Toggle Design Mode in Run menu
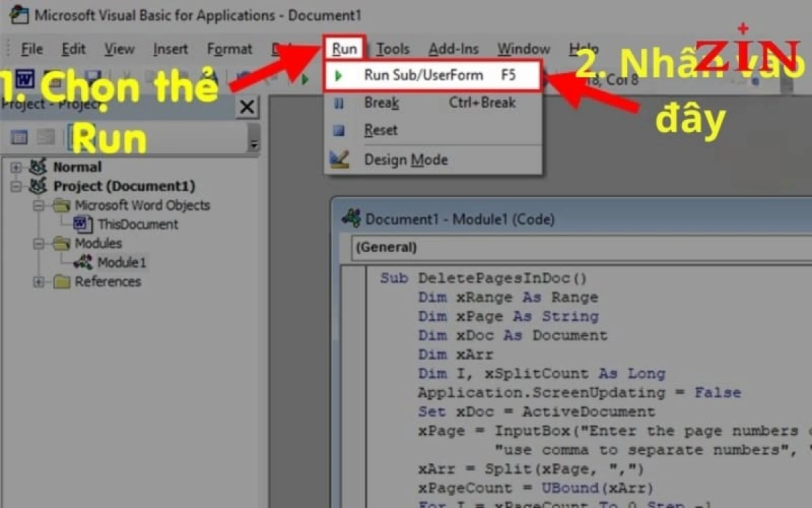The height and width of the screenshot is (508, 812). [433, 160]
